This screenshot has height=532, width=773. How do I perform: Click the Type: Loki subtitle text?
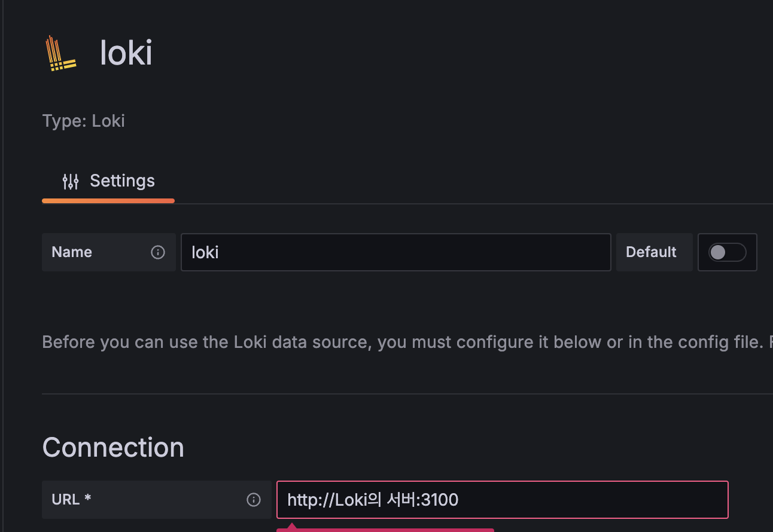(x=84, y=121)
